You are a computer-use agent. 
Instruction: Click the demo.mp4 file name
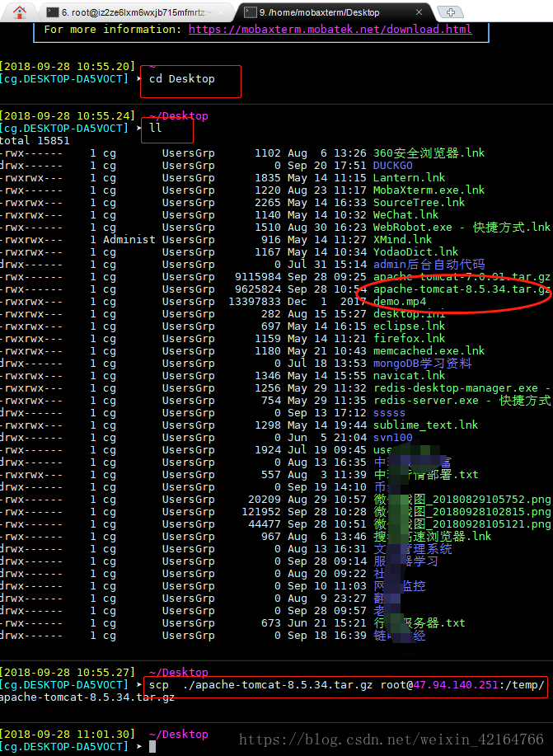coord(400,302)
